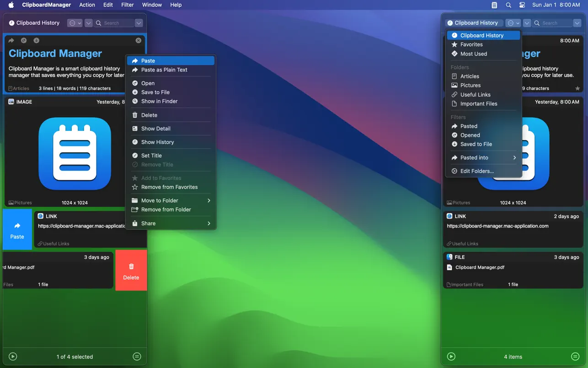This screenshot has height=368, width=588.
Task: Open the left window's Clipboard History list selector
Action: click(35, 23)
